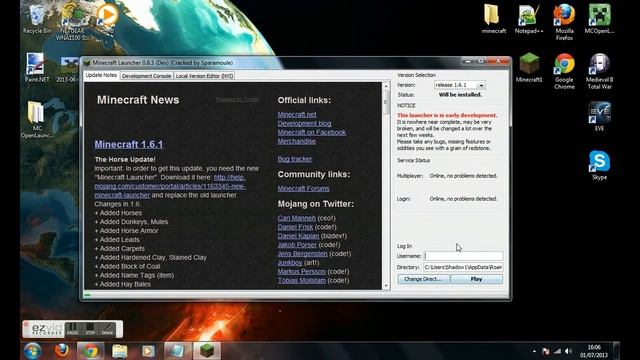Open the 2013-06 image file on desktop

coord(68,69)
